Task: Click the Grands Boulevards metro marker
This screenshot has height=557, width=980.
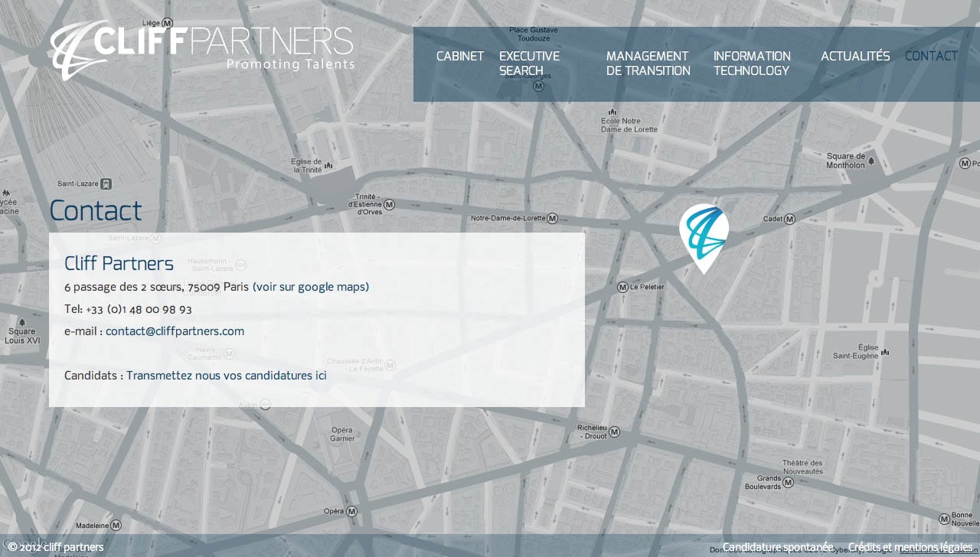Action: 789,482
